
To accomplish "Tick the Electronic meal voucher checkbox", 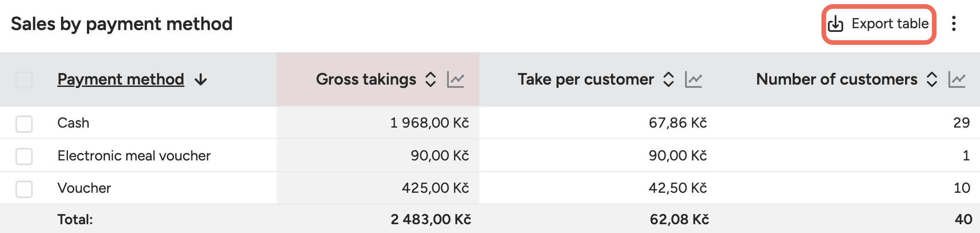I will 24,156.
